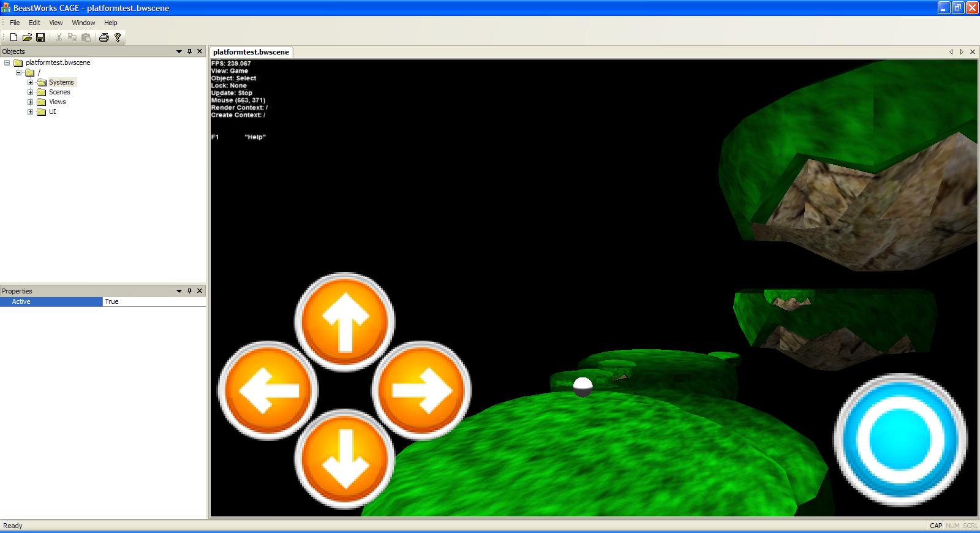The image size is (980, 533).
Task: Select the platformtest.bwscene document tab
Action: pyautogui.click(x=251, y=52)
